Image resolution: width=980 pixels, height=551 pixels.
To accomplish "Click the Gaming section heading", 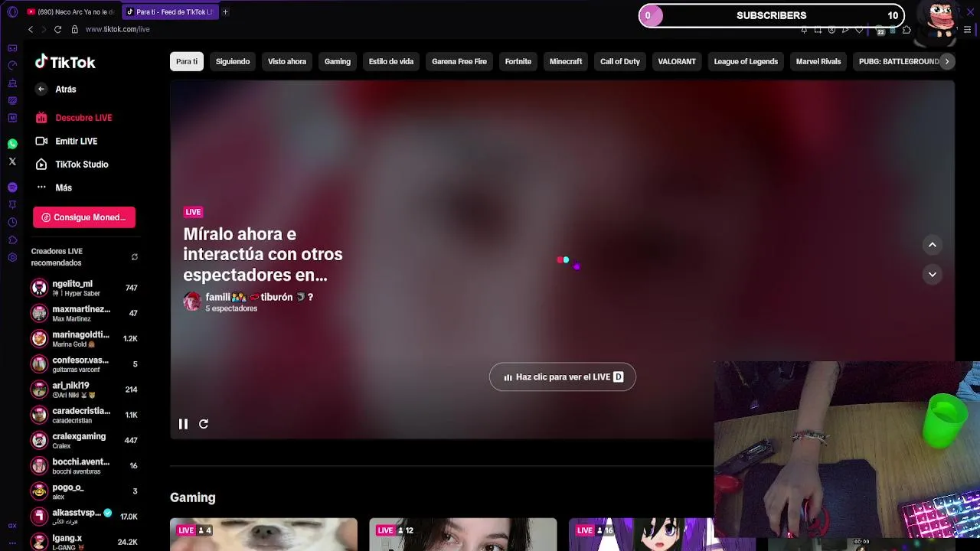I will [193, 497].
